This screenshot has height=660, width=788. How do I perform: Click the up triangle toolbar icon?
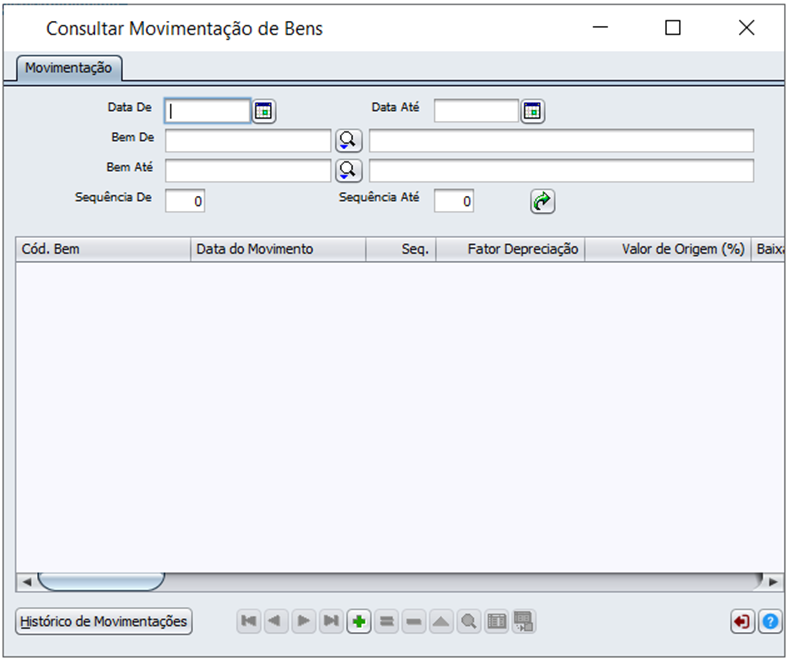[x=441, y=621]
